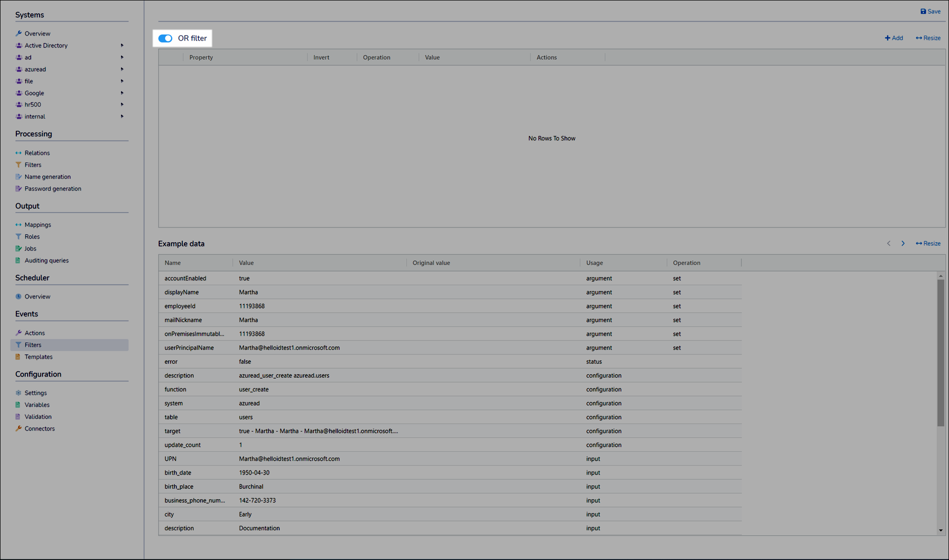Click scrollbar down arrow in Example data
The image size is (949, 560).
coord(940,530)
